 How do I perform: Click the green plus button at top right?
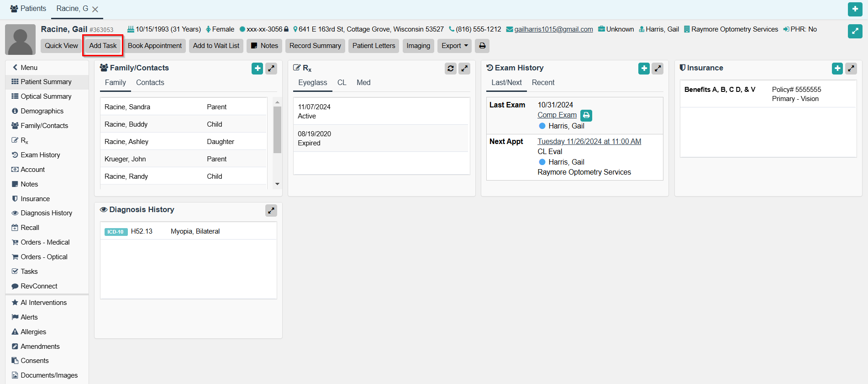pos(855,9)
